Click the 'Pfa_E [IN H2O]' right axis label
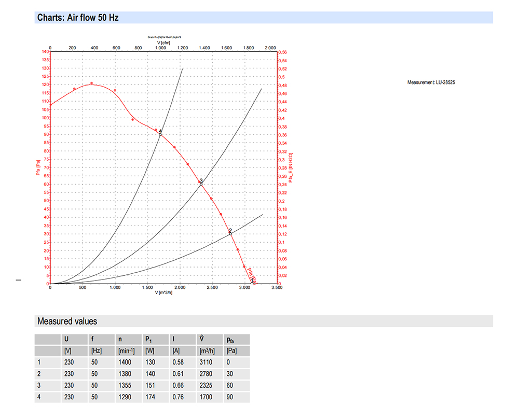Image resolution: width=519 pixels, height=420 pixels. tap(291, 167)
